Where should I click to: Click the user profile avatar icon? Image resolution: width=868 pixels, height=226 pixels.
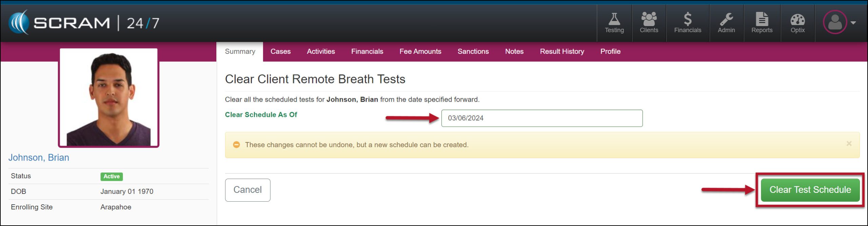(x=834, y=22)
